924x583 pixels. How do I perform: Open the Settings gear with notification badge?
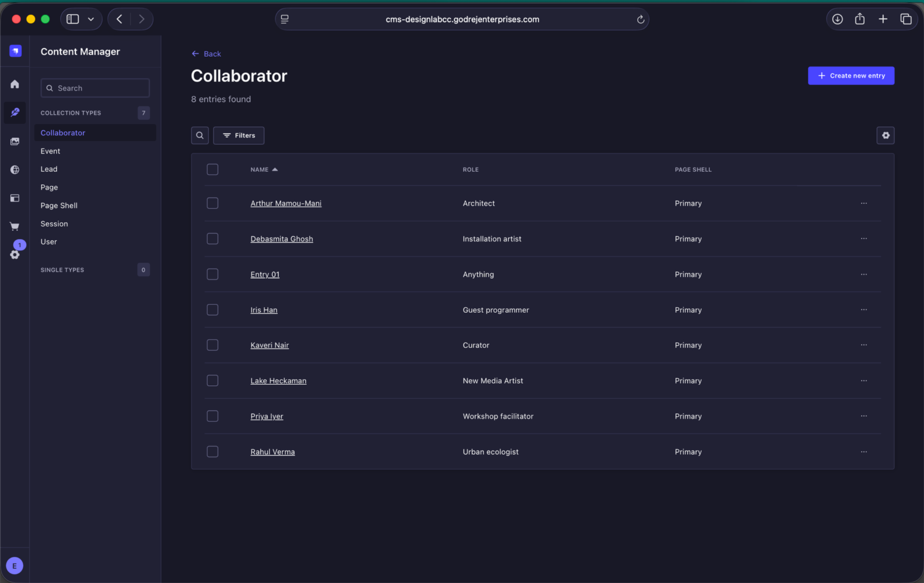(15, 255)
